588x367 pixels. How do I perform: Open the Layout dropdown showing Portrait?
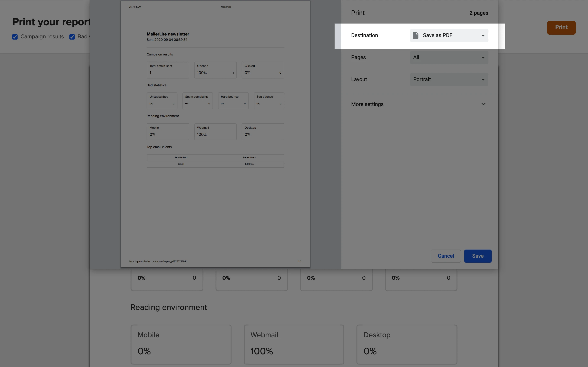(449, 79)
